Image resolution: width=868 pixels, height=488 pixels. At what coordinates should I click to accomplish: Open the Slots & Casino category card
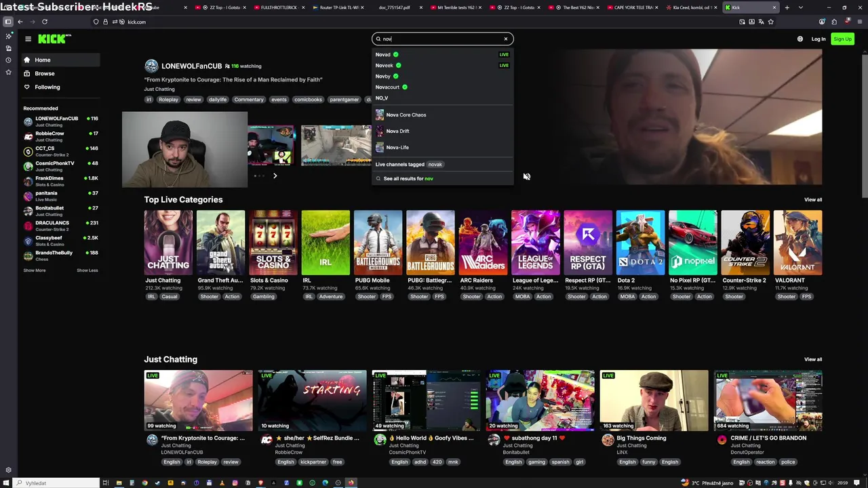[x=273, y=243]
